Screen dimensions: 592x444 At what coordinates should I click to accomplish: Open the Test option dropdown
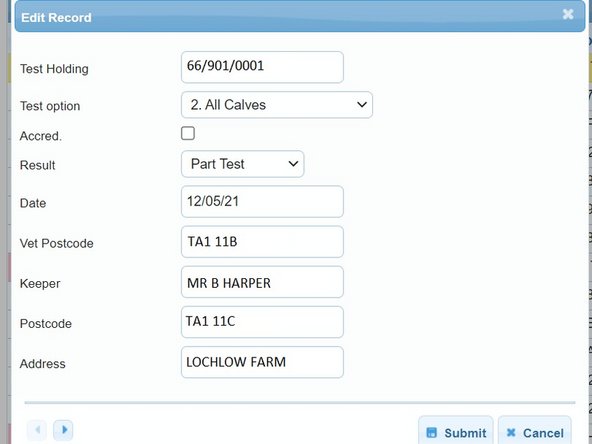tap(277, 105)
